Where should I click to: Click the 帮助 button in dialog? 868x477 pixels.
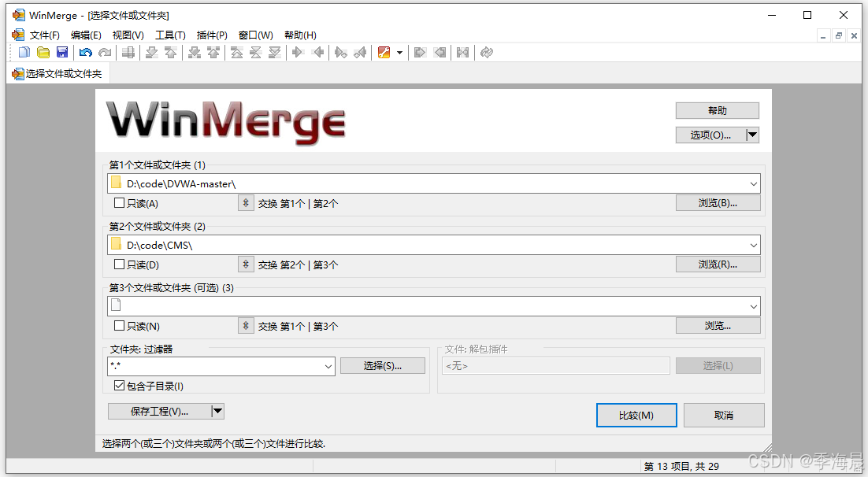tap(717, 111)
